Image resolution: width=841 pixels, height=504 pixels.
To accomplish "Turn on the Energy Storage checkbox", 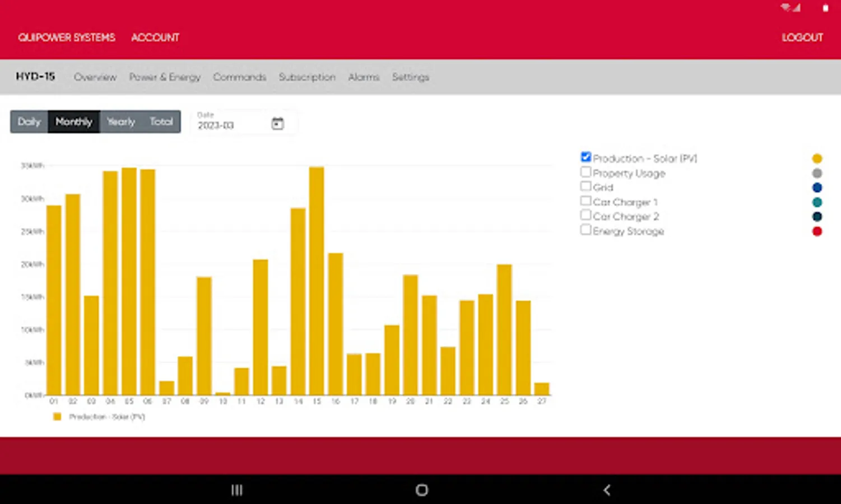I will (x=586, y=230).
